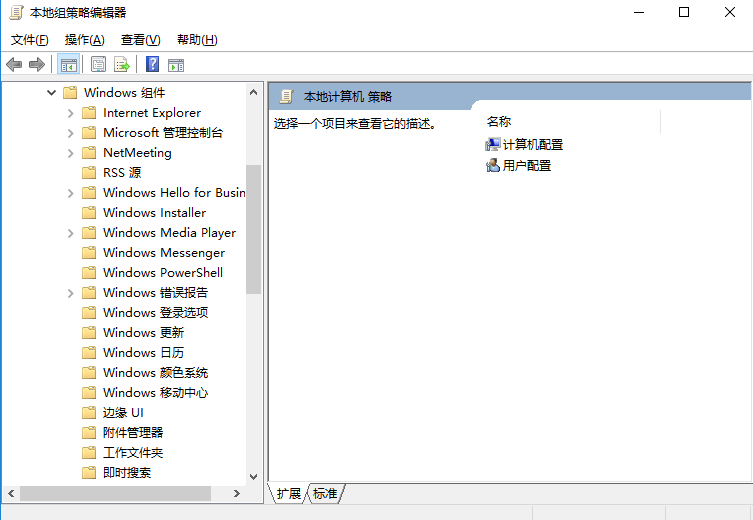Open the 帮助(H) menu

coord(197,40)
